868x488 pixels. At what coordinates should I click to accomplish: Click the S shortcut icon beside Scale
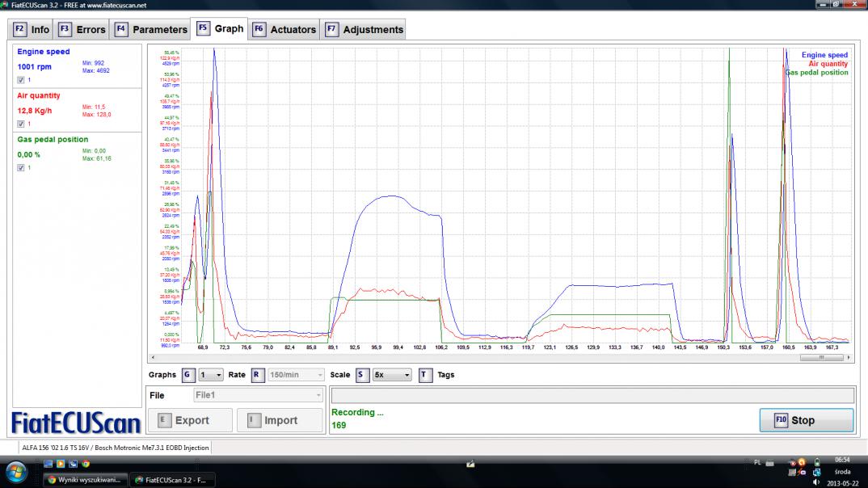click(361, 375)
